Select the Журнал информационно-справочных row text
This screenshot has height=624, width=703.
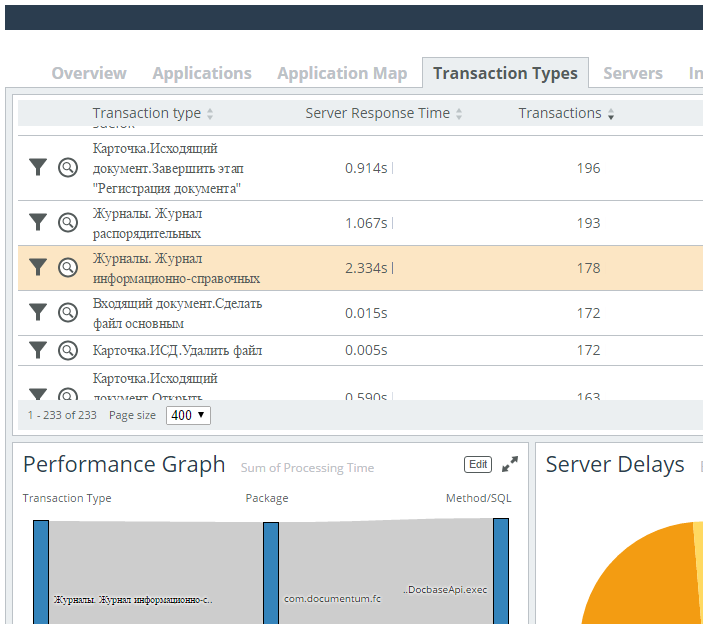click(x=176, y=268)
